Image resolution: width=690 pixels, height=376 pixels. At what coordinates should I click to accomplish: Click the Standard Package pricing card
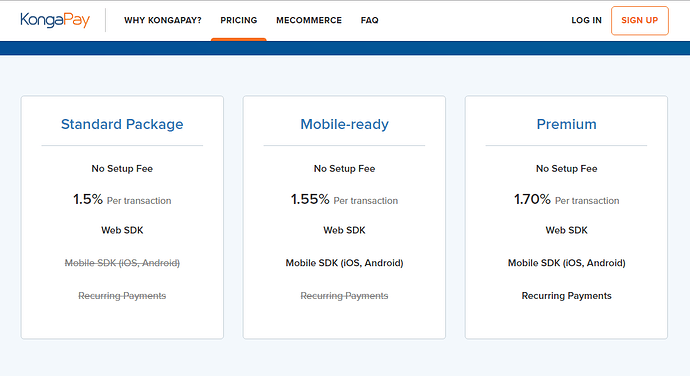[122, 217]
